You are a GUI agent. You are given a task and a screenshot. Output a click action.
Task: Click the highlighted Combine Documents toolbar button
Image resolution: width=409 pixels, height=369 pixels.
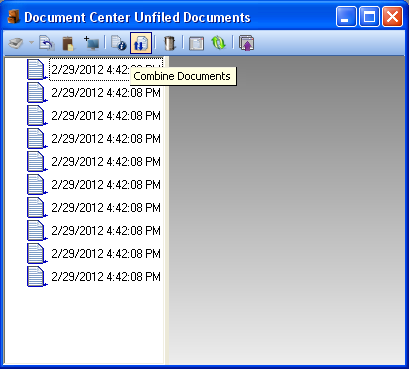141,43
